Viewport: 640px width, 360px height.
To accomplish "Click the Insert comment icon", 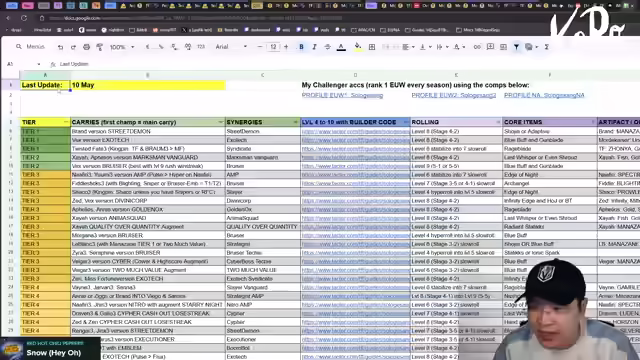I will 490,47.
